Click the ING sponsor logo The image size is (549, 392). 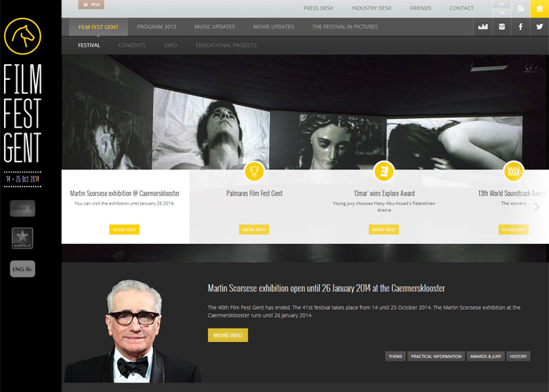pos(23,269)
